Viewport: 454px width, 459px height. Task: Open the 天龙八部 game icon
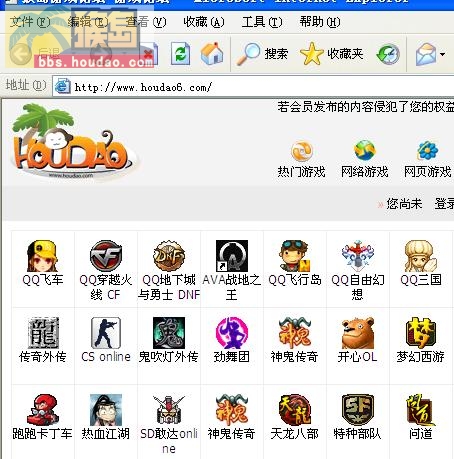(x=295, y=410)
